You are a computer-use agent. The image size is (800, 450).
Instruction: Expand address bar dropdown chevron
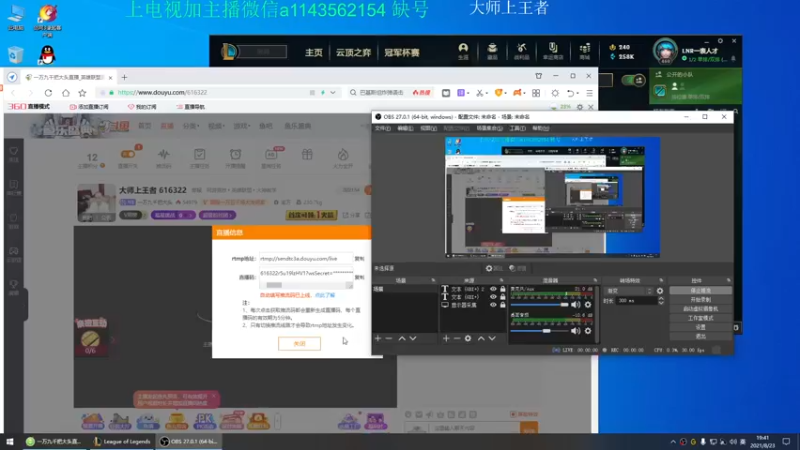coord(333,93)
